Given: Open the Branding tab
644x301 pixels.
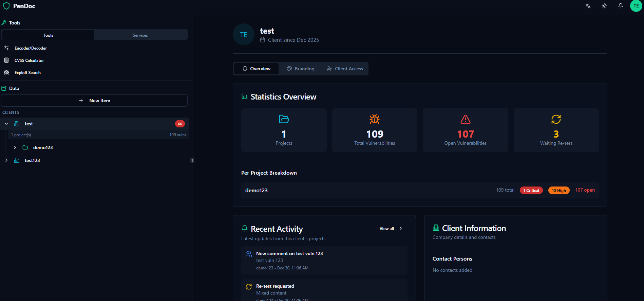Looking at the screenshot, I should (x=301, y=69).
